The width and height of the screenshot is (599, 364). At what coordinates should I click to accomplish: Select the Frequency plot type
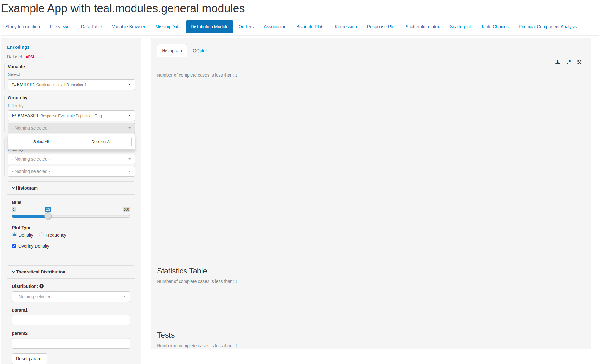pos(41,235)
